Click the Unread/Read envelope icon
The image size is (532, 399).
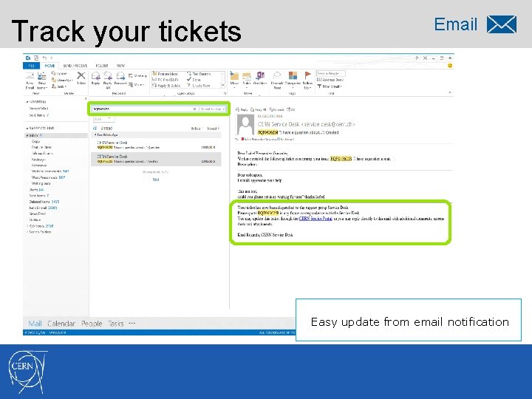pyautogui.click(x=277, y=75)
